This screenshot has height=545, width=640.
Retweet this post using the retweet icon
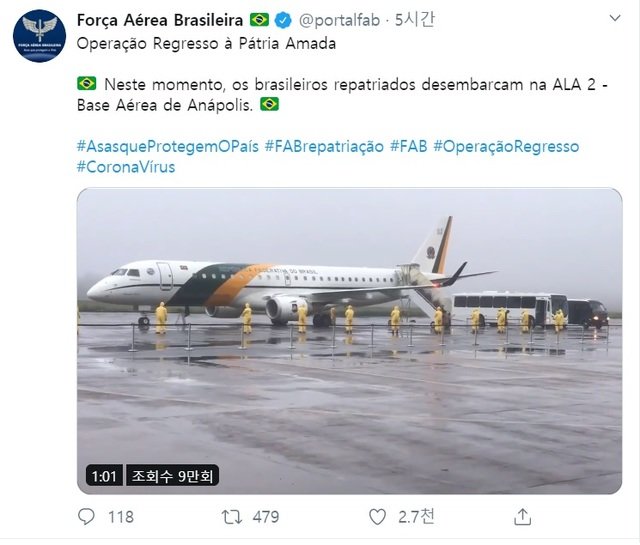pyautogui.click(x=231, y=517)
